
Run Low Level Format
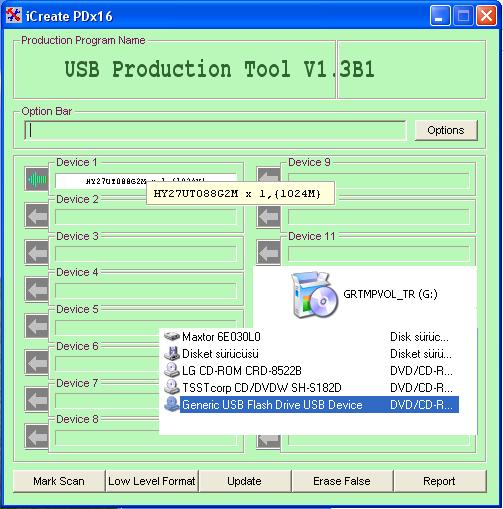tap(152, 481)
